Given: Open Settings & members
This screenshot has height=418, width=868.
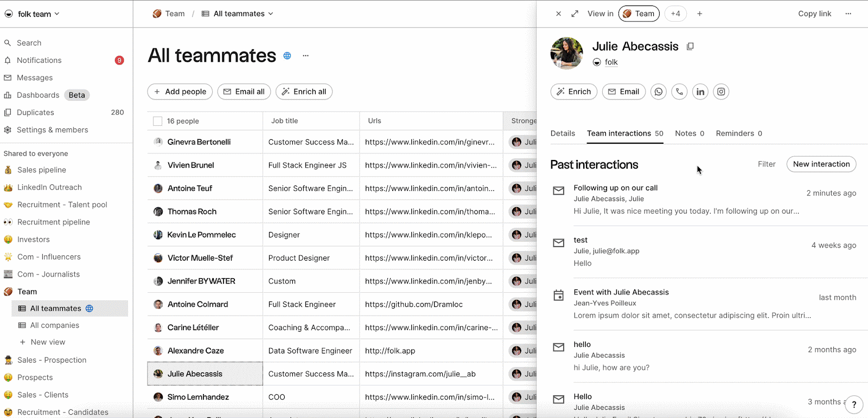Looking at the screenshot, I should 52,130.
